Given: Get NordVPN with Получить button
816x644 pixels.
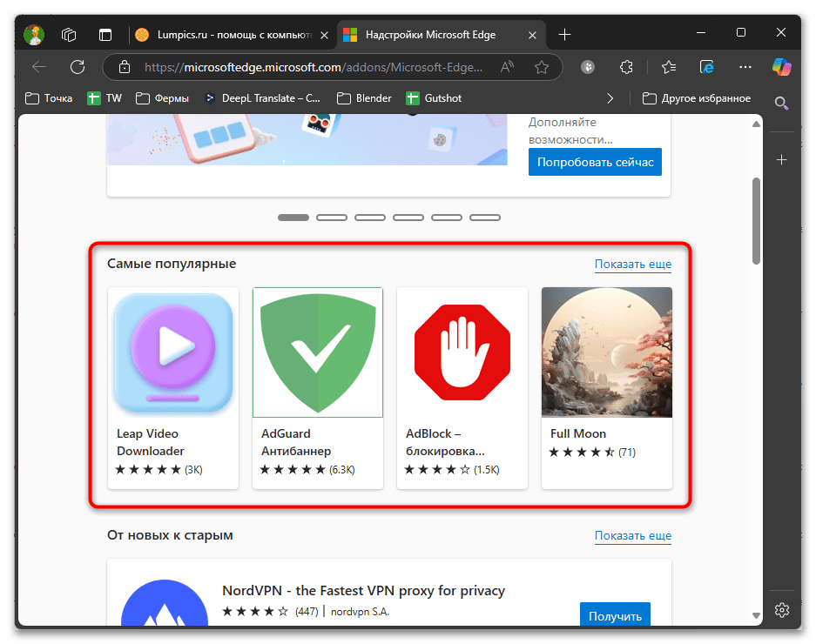Looking at the screenshot, I should [615, 615].
